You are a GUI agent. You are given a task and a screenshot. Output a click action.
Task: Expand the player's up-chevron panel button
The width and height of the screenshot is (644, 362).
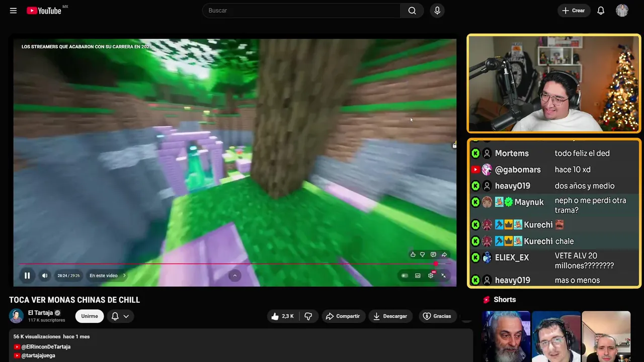(x=234, y=276)
